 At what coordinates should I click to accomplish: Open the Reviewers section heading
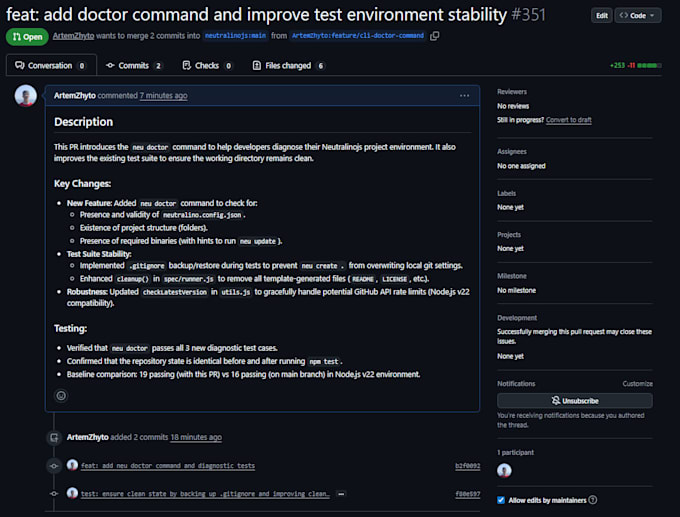pyautogui.click(x=512, y=92)
